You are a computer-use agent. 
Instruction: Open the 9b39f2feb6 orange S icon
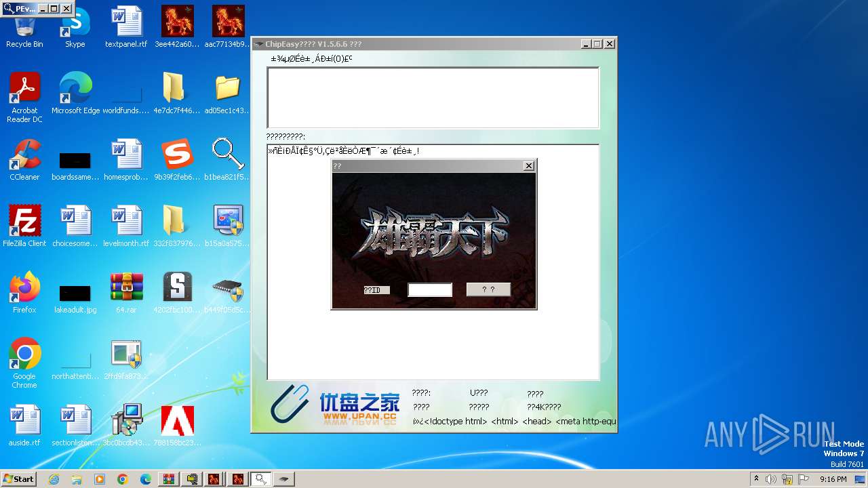177,160
